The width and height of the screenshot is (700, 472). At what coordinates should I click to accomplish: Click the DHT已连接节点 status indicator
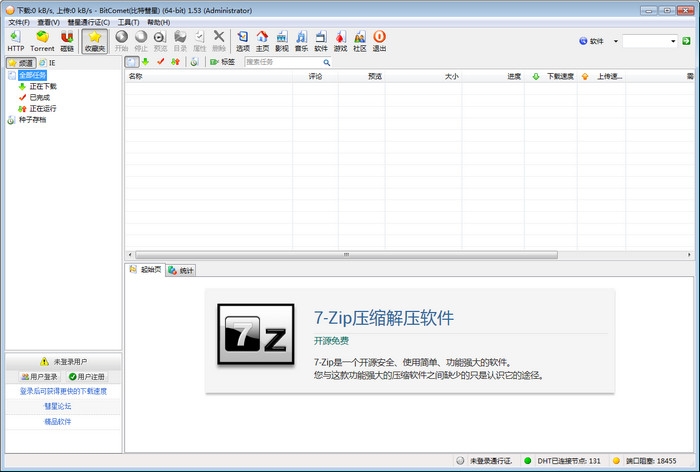click(562, 461)
